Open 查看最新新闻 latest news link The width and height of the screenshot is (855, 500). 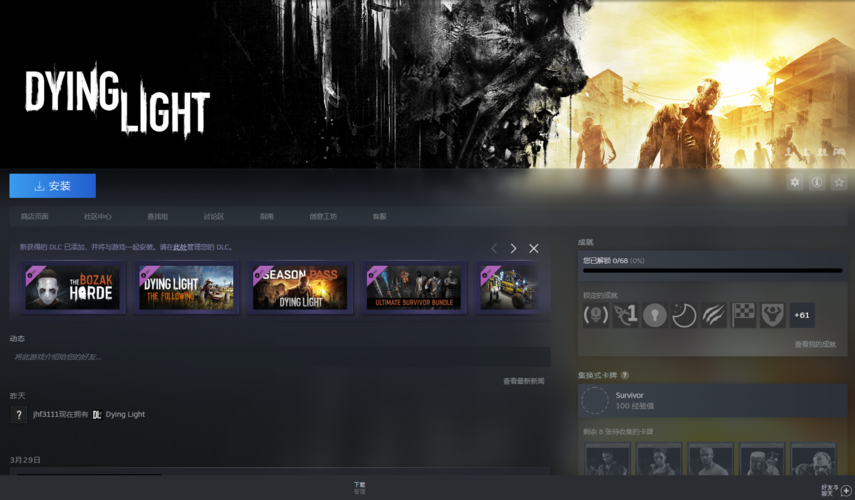[x=523, y=381]
